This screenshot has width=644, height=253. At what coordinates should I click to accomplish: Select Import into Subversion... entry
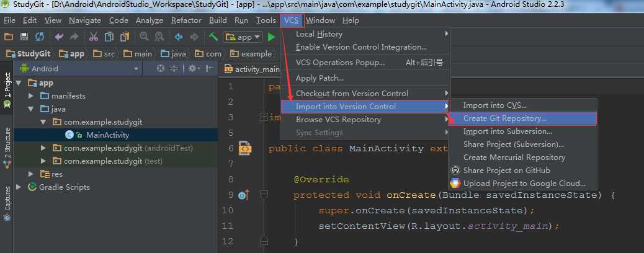(x=522, y=131)
